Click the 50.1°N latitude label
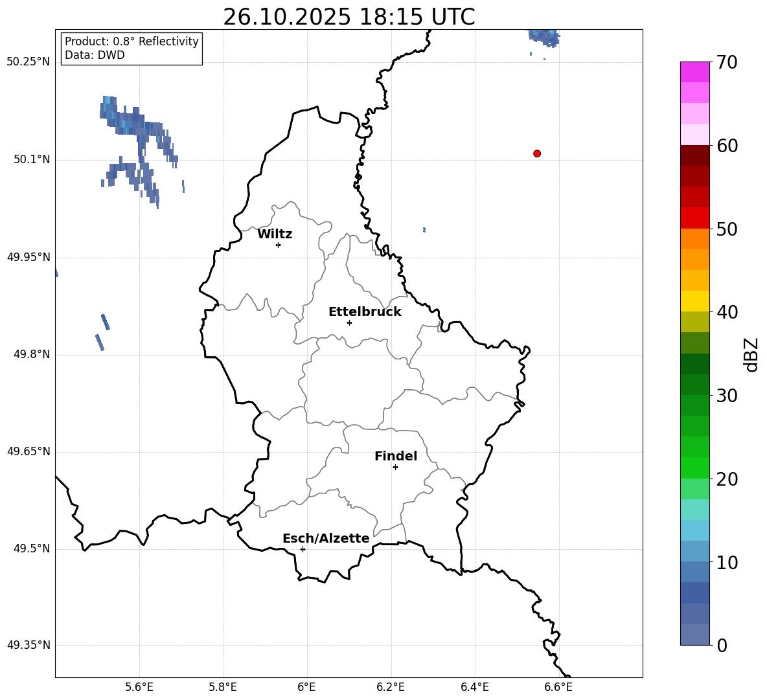This screenshot has width=767, height=700. (x=31, y=160)
